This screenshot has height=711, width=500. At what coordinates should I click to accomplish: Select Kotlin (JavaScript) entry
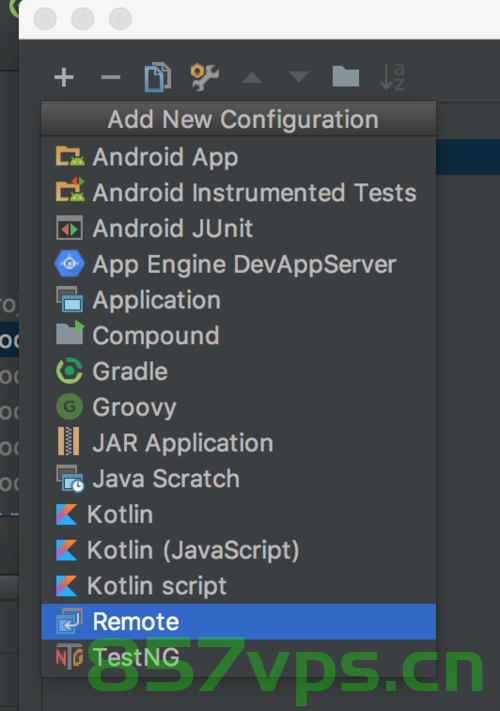[x=238, y=550]
